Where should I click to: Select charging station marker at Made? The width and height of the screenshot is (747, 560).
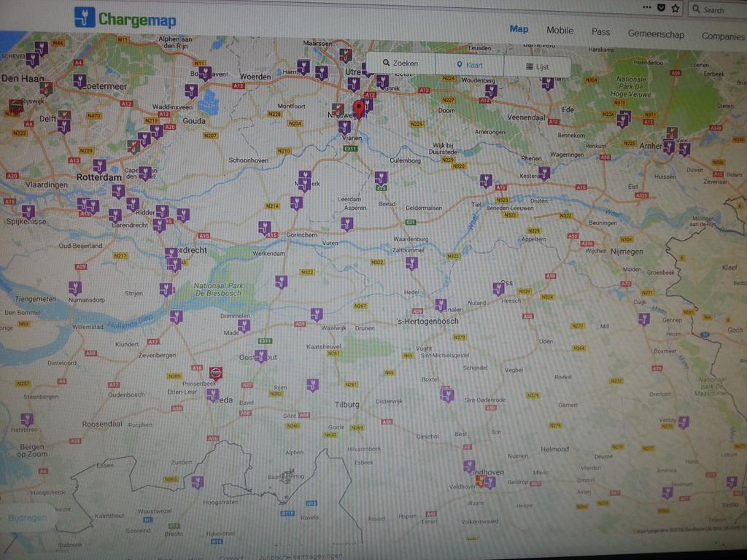click(x=244, y=326)
